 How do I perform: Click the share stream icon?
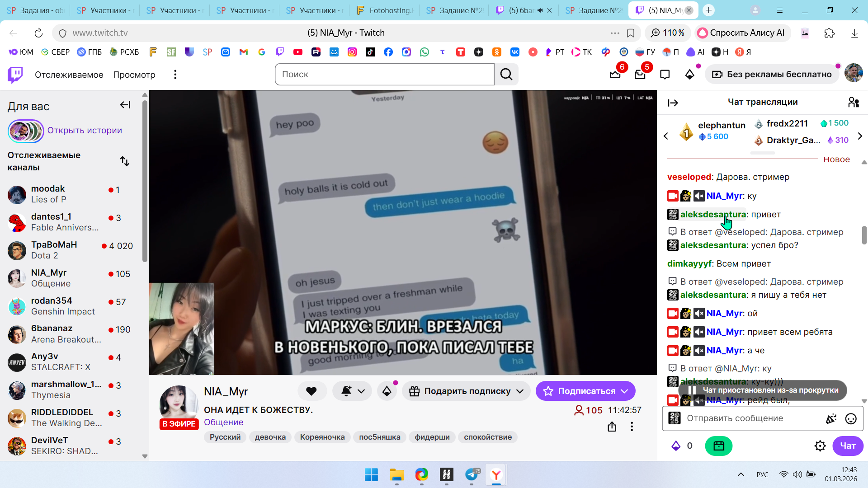[612, 427]
